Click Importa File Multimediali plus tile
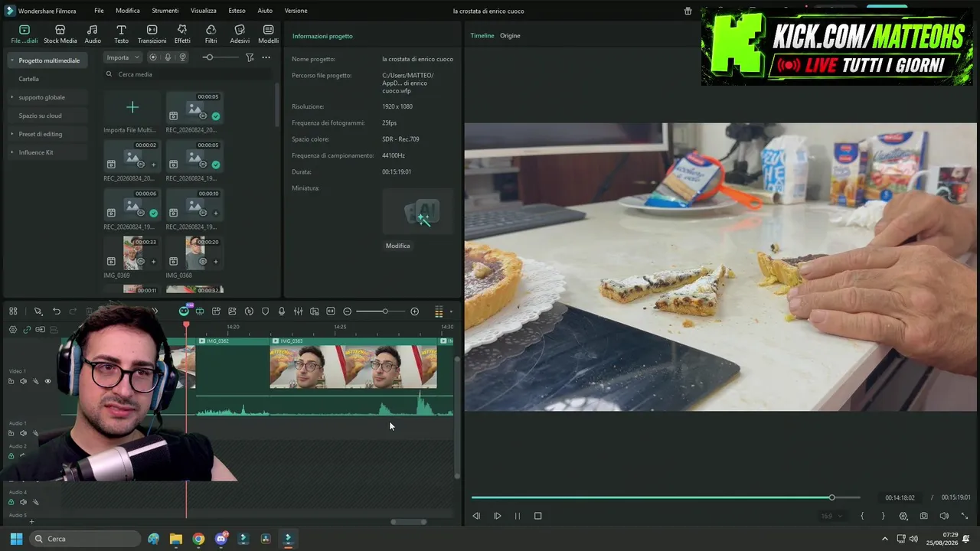The height and width of the screenshot is (551, 980). tap(132, 107)
